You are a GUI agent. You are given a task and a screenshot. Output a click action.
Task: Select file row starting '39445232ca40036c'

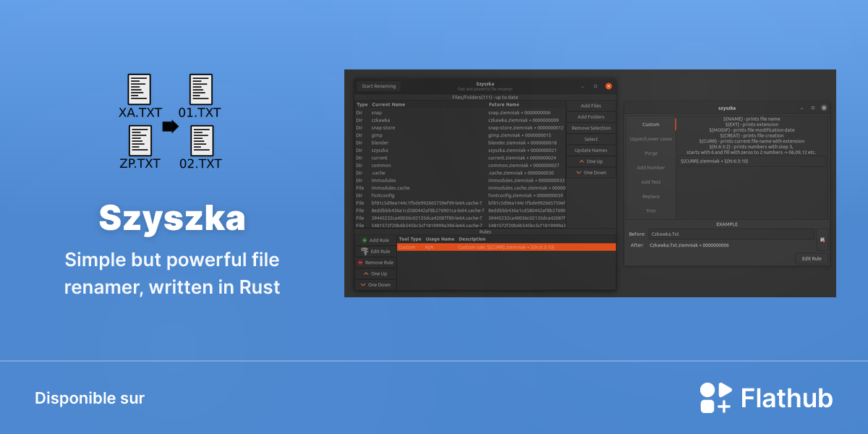coord(460,218)
